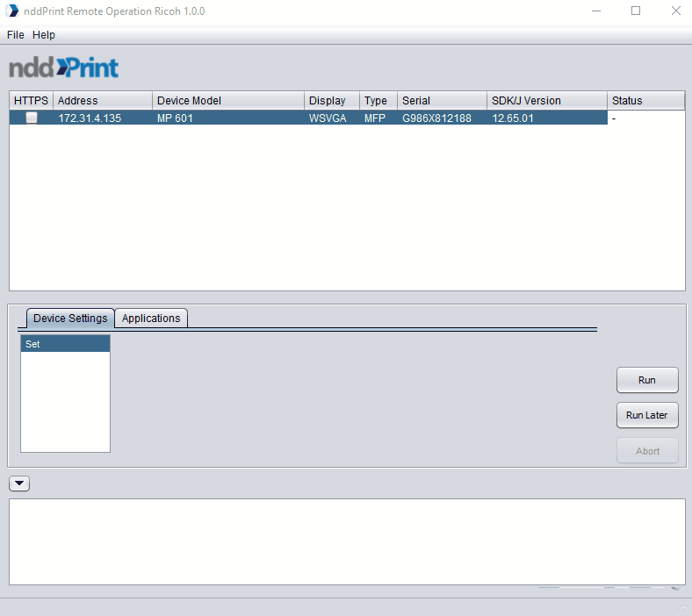
Task: Sort by the Address column header
Action: [102, 101]
